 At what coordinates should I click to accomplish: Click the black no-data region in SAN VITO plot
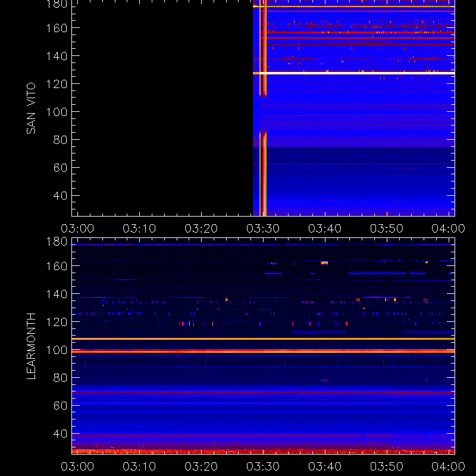(x=162, y=108)
